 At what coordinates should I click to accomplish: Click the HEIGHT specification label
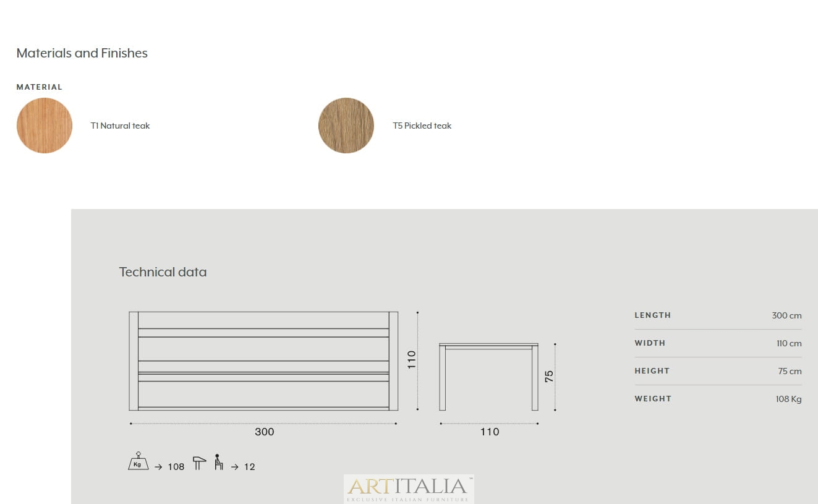coord(652,371)
